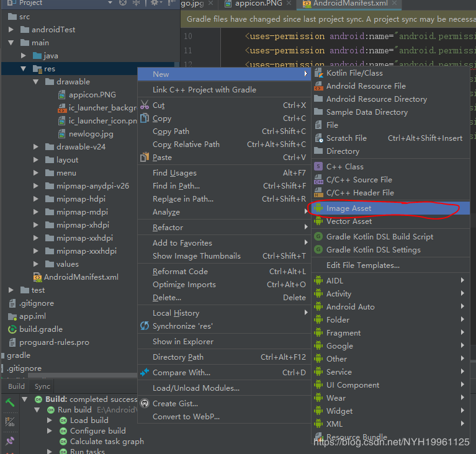
Task: Collapse the res folder tree node
Action: [x=24, y=69]
